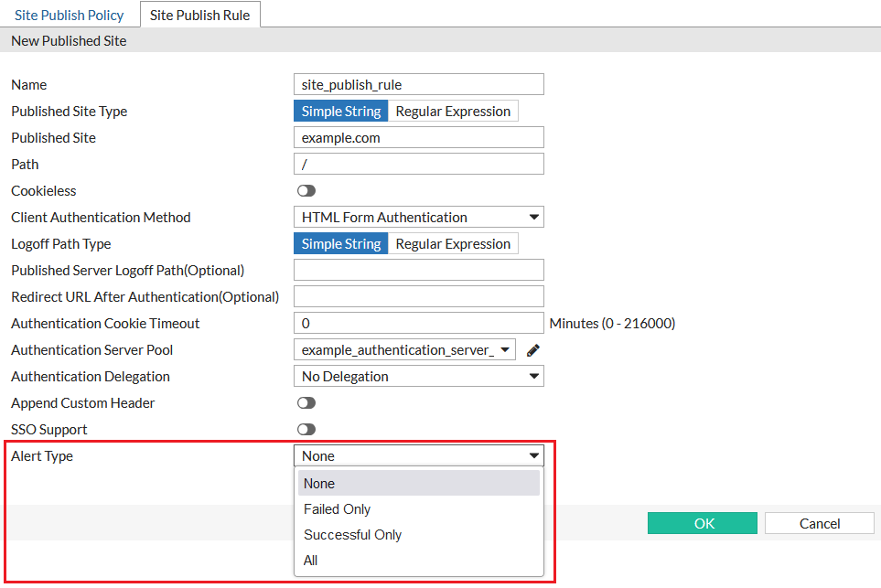Select Successful Only from alert list
Screen dimensions: 881x588
tap(352, 535)
